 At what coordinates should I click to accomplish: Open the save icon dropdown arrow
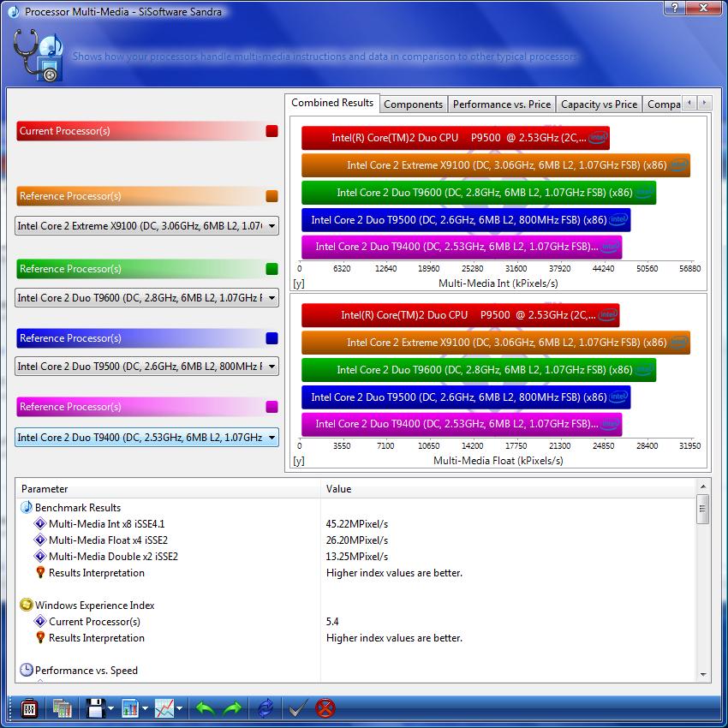(x=111, y=708)
